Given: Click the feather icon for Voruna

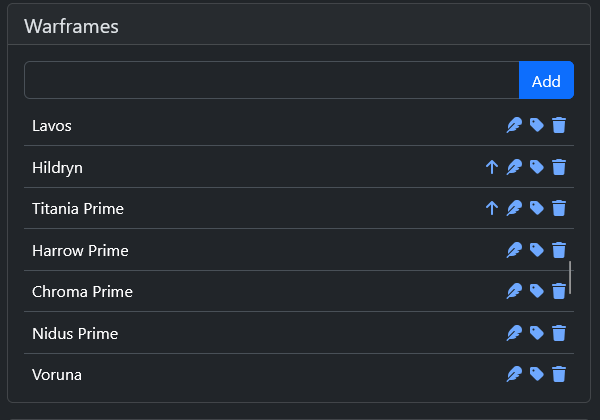Looking at the screenshot, I should pos(514,374).
